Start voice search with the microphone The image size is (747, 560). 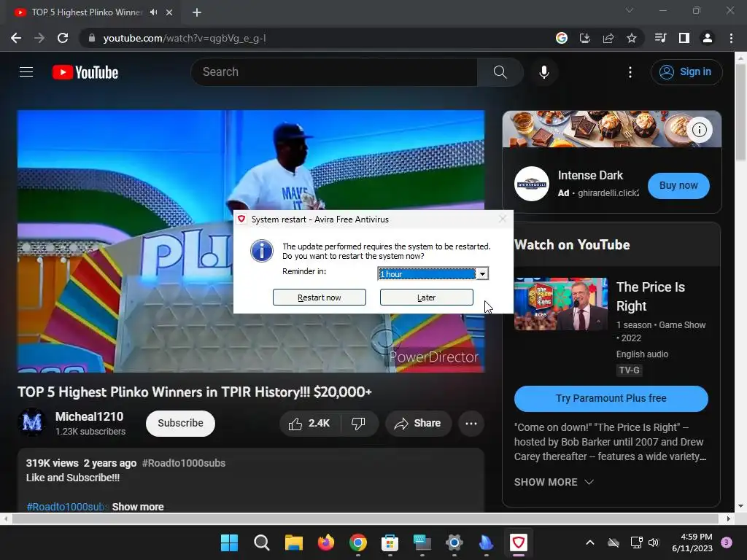(x=543, y=72)
